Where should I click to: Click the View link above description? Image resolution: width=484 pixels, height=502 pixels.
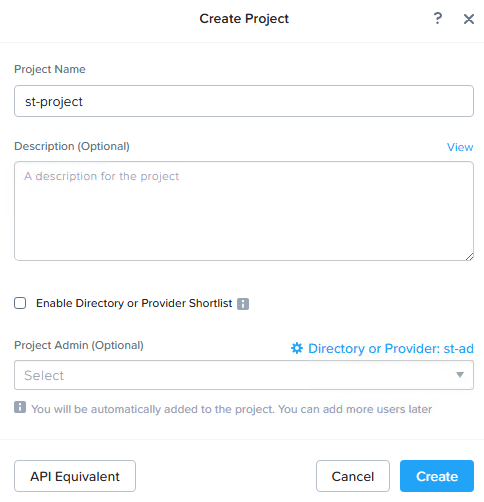[x=460, y=147]
